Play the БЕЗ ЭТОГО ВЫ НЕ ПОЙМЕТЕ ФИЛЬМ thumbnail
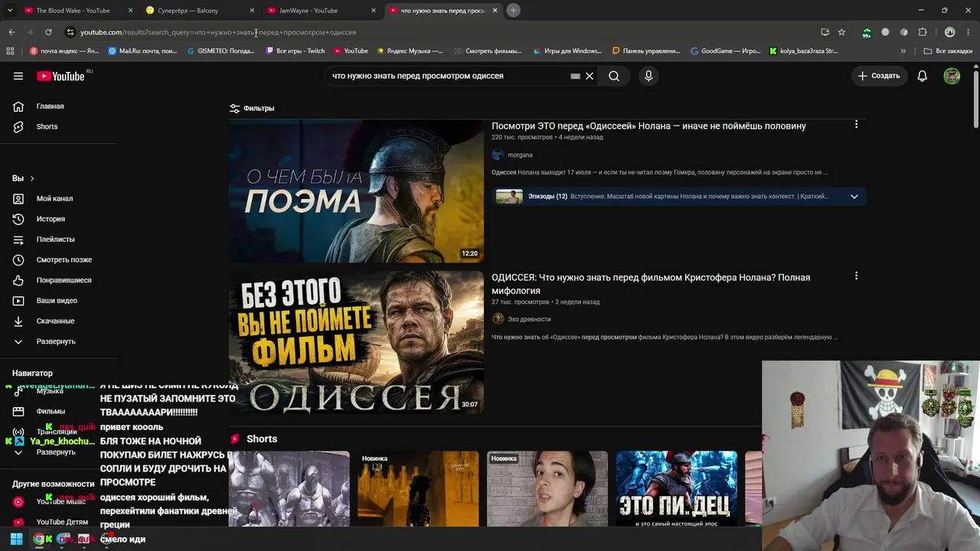 pos(356,342)
